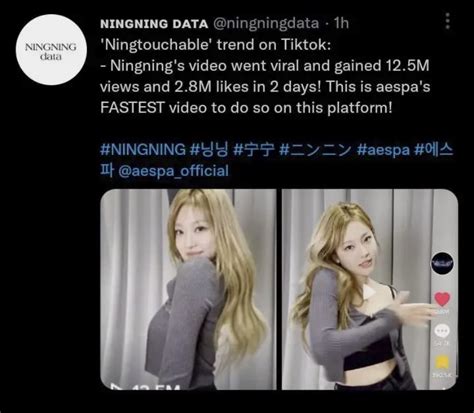Tap the yellow bookmark save icon
The width and height of the screenshot is (474, 413).
(442, 363)
